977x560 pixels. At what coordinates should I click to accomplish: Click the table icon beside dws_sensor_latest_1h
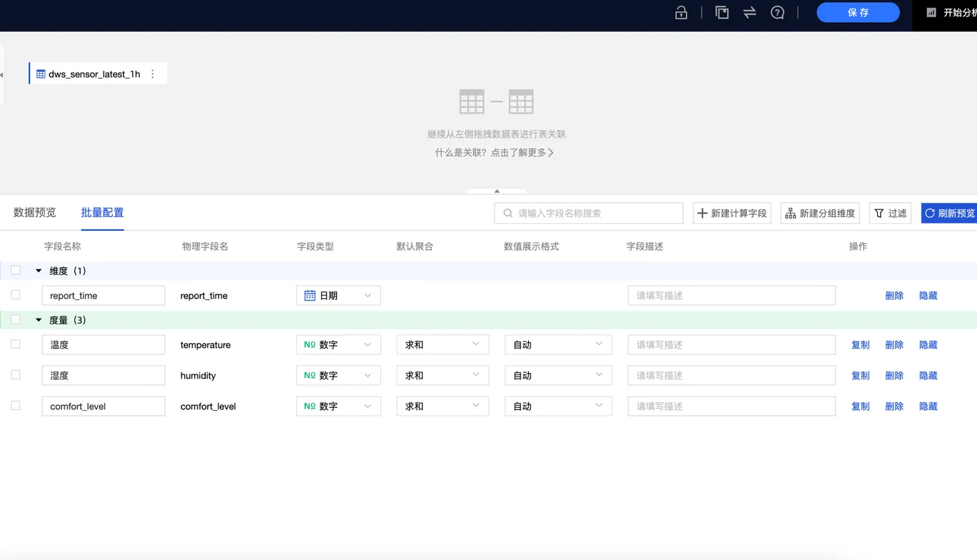tap(40, 74)
